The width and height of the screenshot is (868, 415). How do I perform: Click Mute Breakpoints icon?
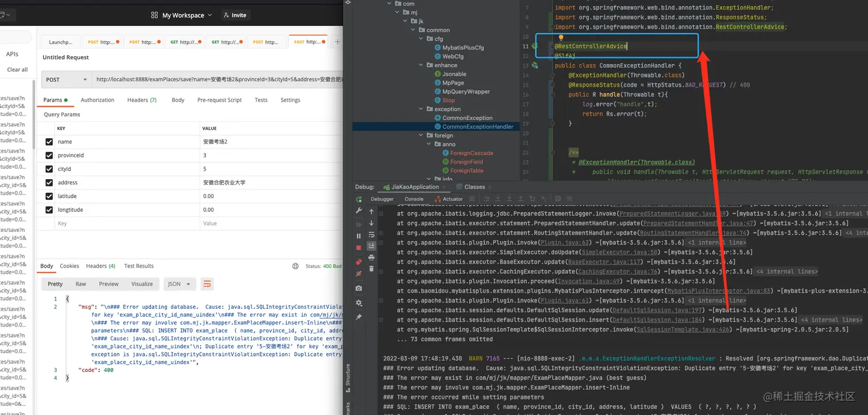(x=359, y=274)
